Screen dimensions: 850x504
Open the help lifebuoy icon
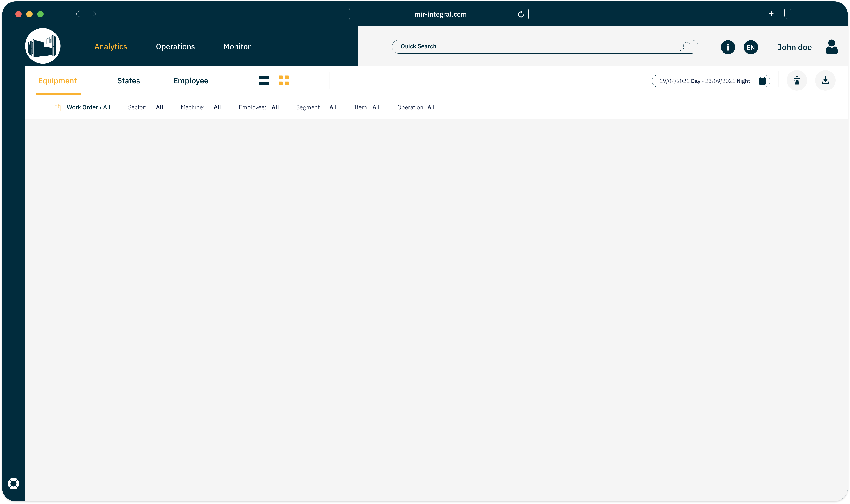14,483
